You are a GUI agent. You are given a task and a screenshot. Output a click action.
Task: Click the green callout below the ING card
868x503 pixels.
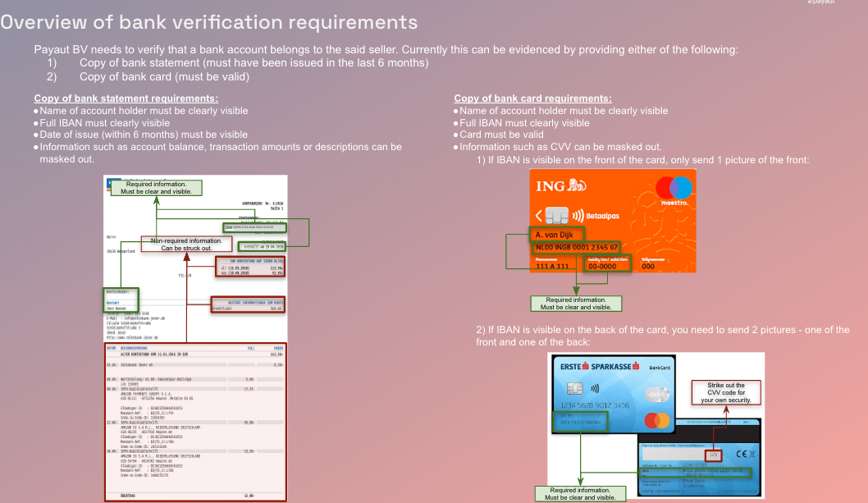pos(578,304)
